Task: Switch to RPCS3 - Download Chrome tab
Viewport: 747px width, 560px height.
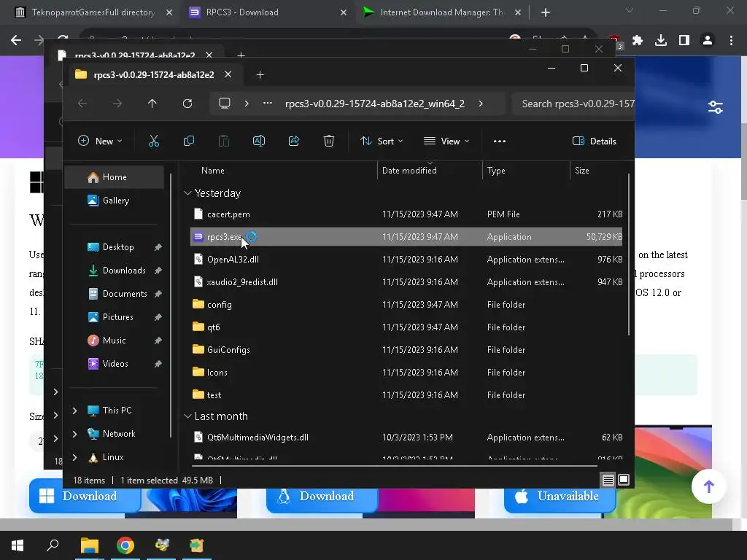Action: (268, 12)
